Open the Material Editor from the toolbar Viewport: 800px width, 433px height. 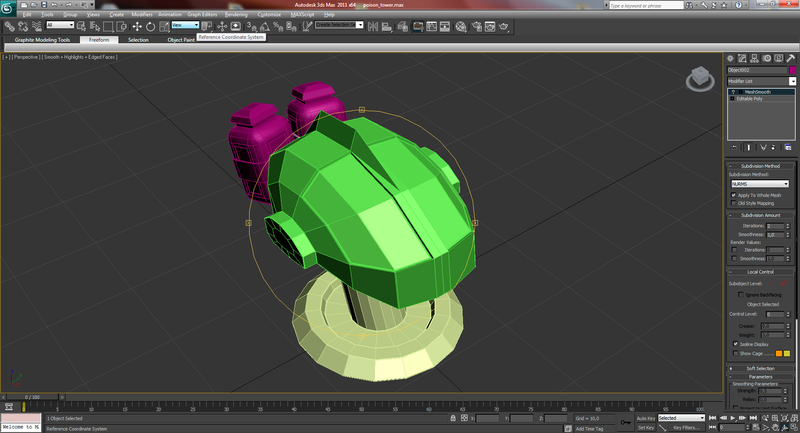(461, 27)
